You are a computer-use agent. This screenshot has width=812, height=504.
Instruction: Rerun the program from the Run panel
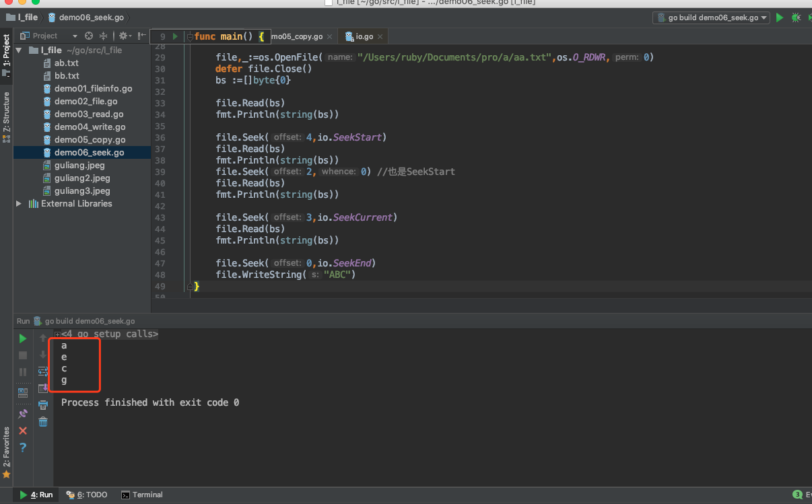coord(23,338)
